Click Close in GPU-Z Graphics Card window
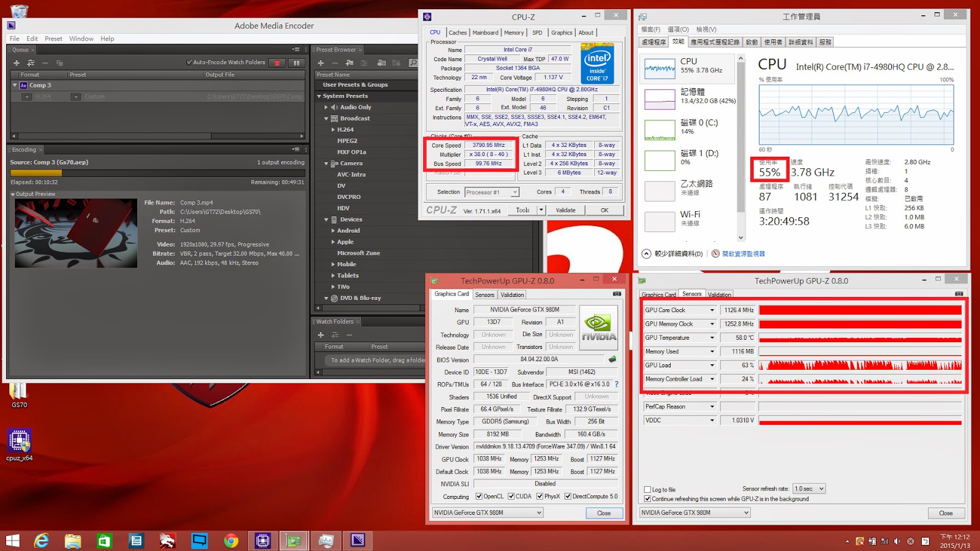 coord(604,513)
